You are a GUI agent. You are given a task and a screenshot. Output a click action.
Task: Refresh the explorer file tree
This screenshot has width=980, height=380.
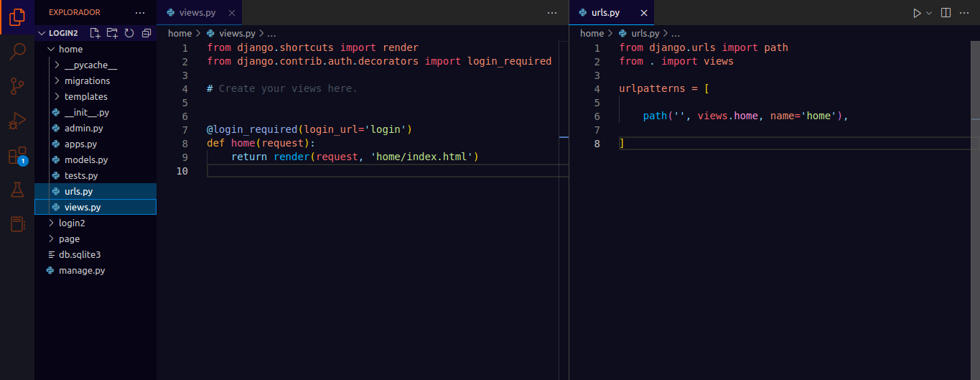coord(129,33)
